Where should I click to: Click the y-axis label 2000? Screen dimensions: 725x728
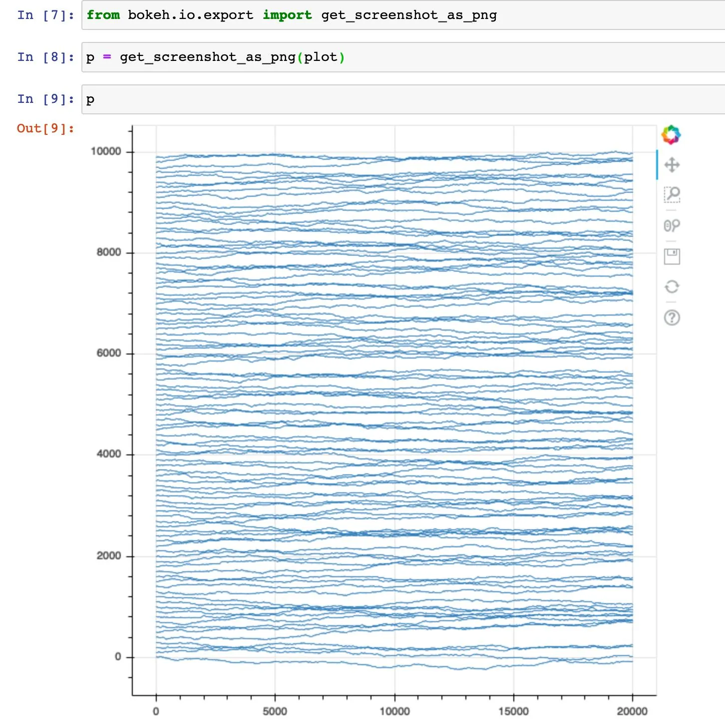click(x=109, y=556)
